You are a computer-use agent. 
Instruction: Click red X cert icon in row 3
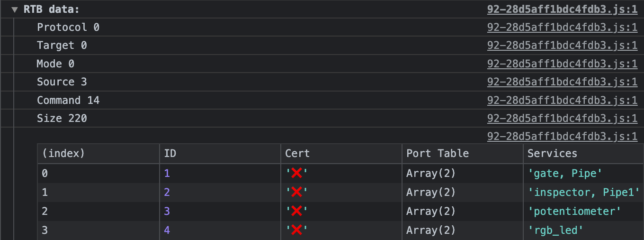coord(296,231)
